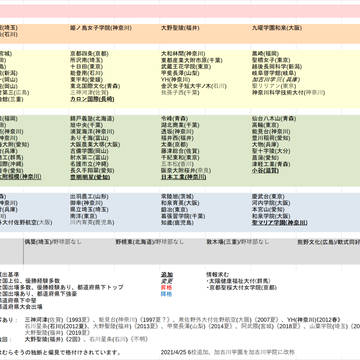
Task: Click the cell 県立埼玉(埼玉)
Action: click(89, 210)
